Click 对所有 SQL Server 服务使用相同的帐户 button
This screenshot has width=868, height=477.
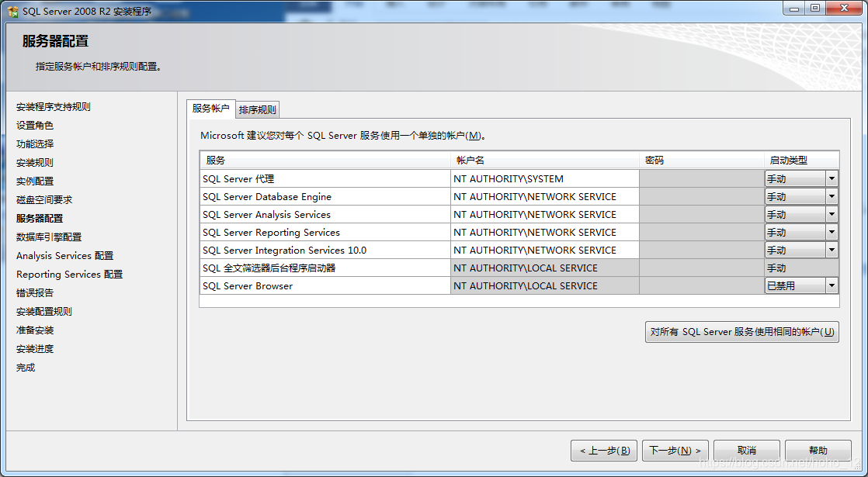coord(741,332)
